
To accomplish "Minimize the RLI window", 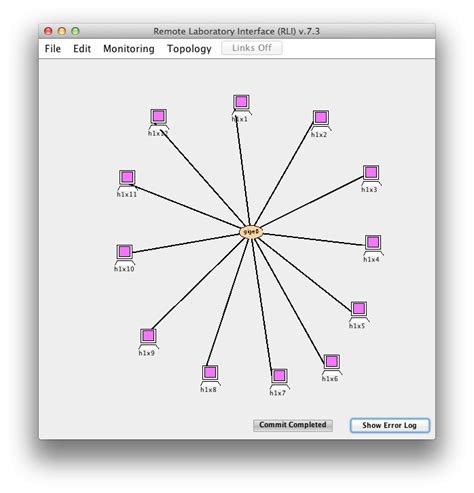I will click(62, 31).
